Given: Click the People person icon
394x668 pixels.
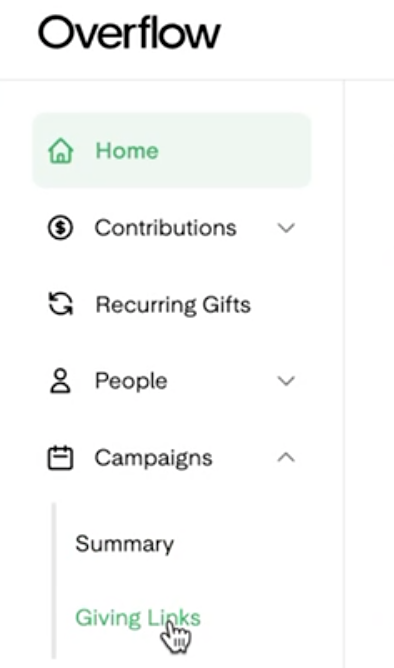Looking at the screenshot, I should (60, 380).
